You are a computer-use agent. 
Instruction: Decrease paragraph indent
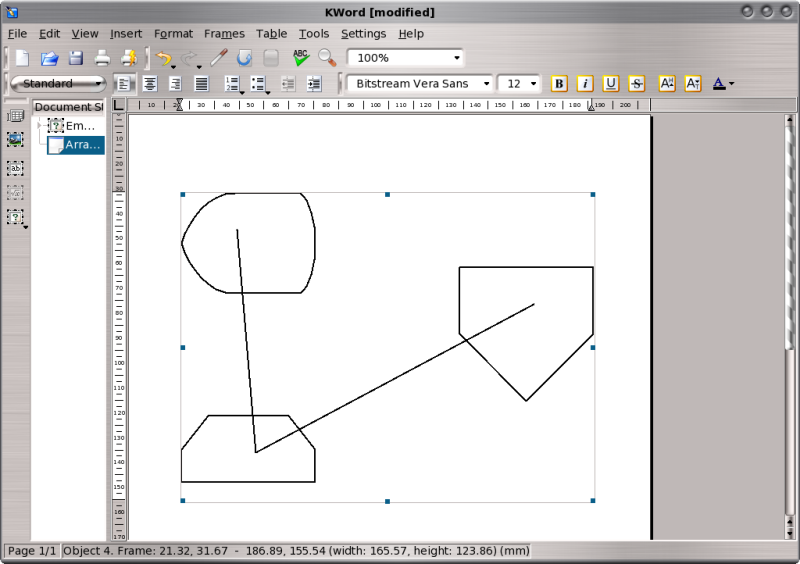pyautogui.click(x=288, y=84)
